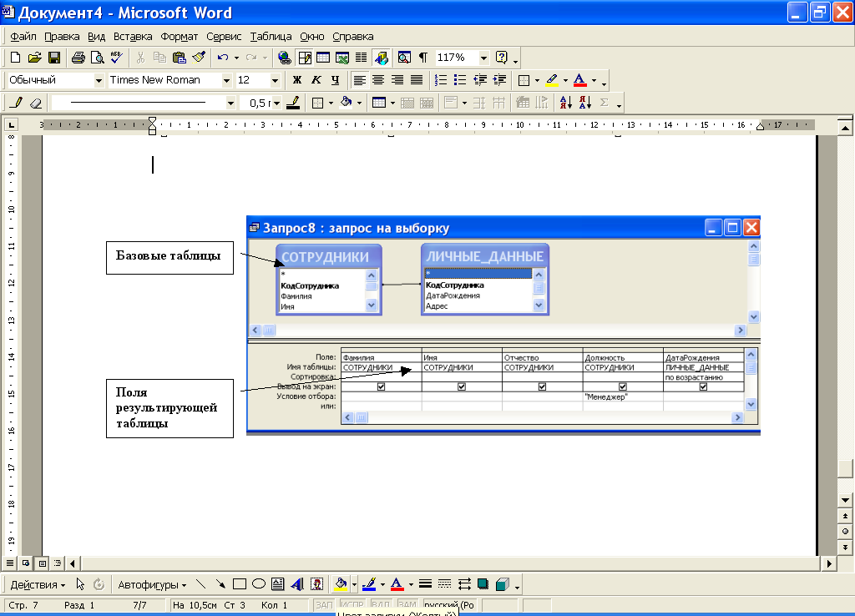Image resolution: width=855 pixels, height=616 pixels.
Task: Run spelling and grammar check
Action: 116,58
